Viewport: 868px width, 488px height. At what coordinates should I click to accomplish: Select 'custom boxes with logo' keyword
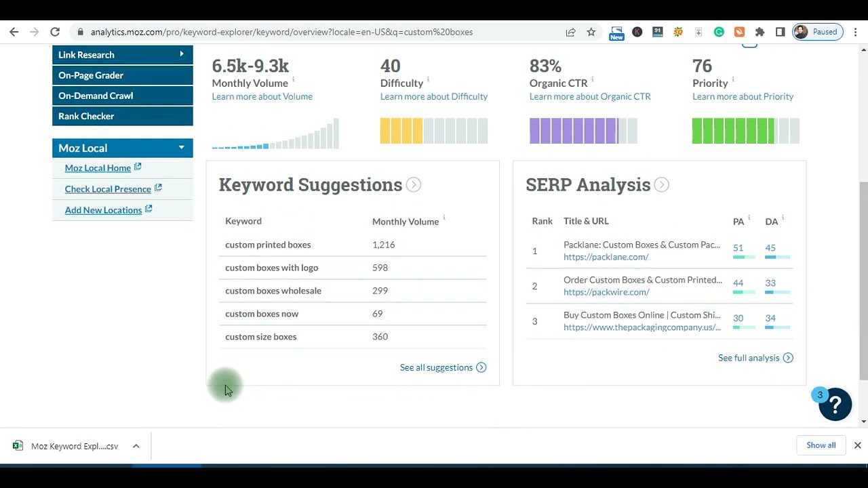(271, 268)
